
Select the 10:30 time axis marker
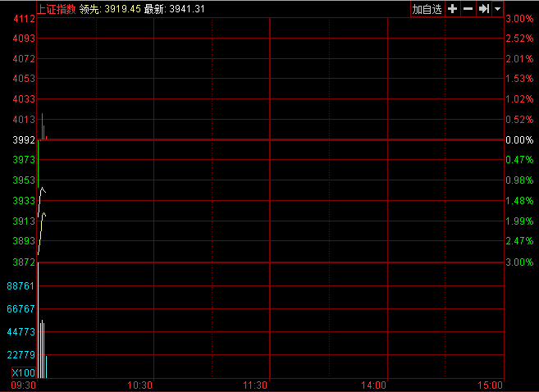pos(141,385)
